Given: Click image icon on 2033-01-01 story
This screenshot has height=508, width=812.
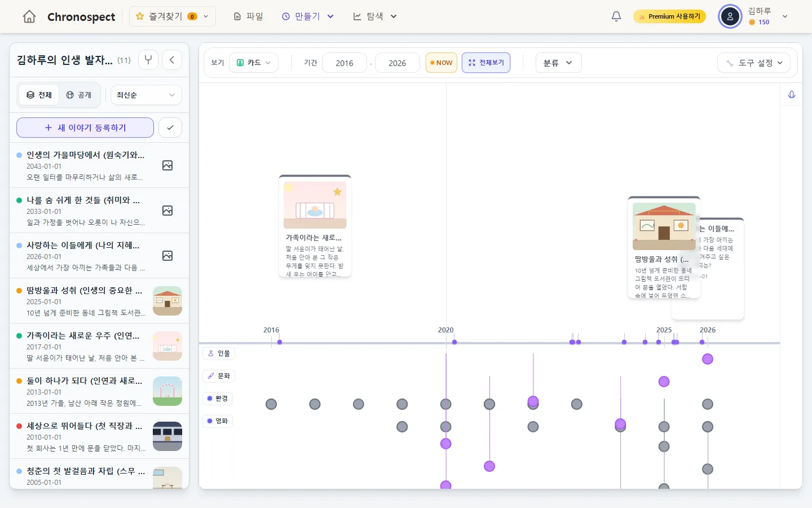Looking at the screenshot, I should pos(167,211).
